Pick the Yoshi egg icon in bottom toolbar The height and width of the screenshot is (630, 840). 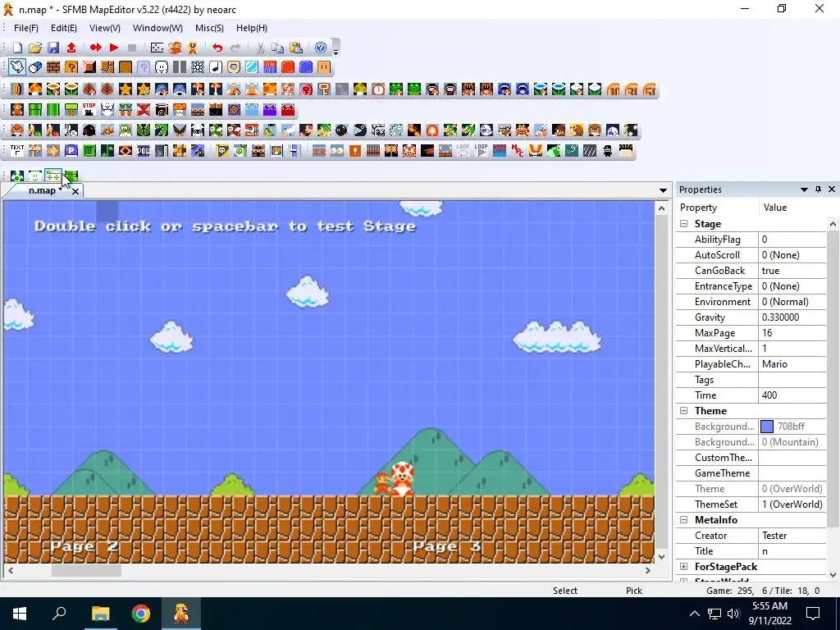tap(17, 176)
